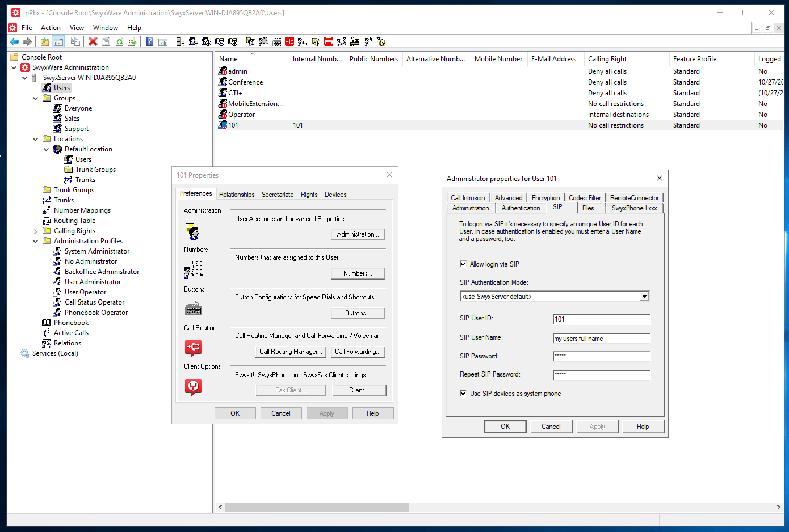Viewport: 789px width, 532px height.
Task: Toggle the Show/Hide Console Tree toolbar icon
Action: (58, 41)
